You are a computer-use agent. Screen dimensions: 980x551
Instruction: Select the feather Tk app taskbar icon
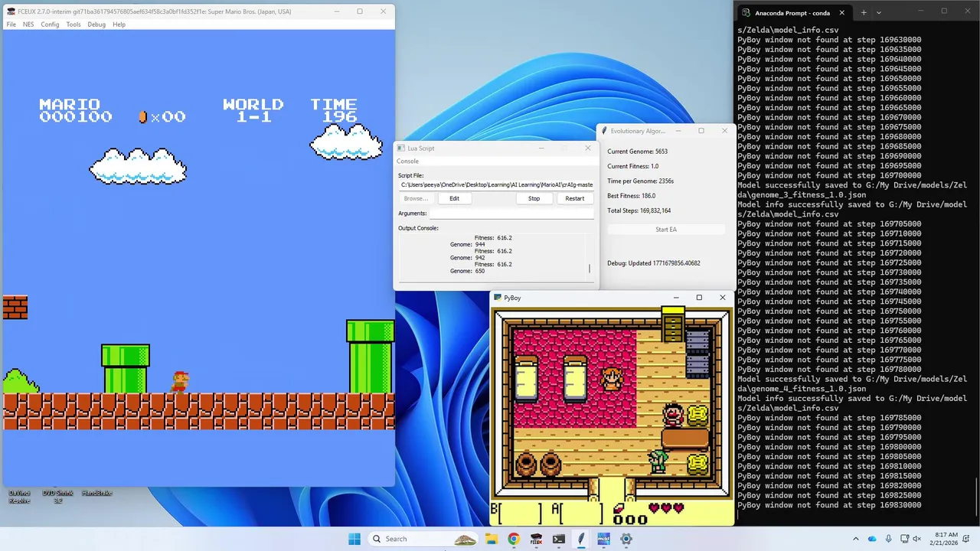[x=581, y=539]
